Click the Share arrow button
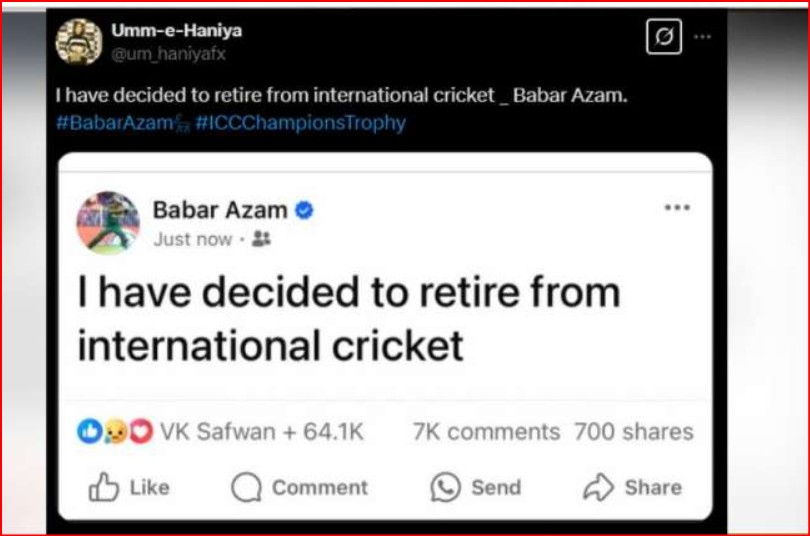810x536 pixels. (632, 488)
